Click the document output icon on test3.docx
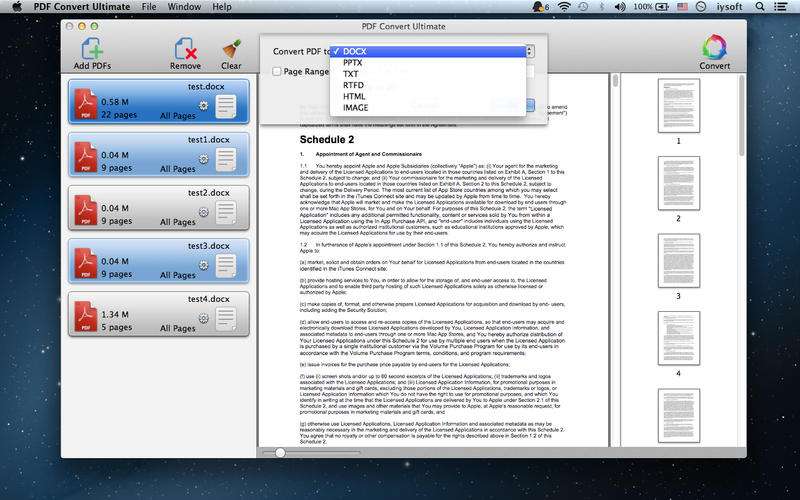The image size is (800, 500). click(x=226, y=266)
